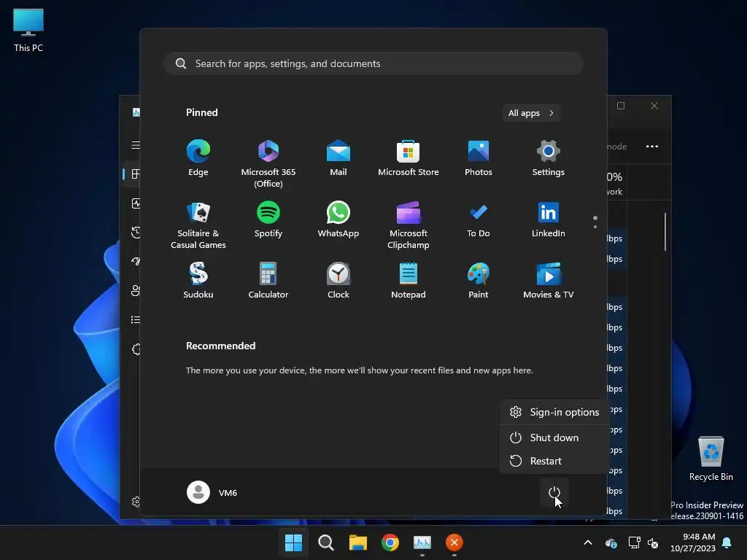
Task: Launch Microsoft 365 (Office)
Action: pos(268,164)
